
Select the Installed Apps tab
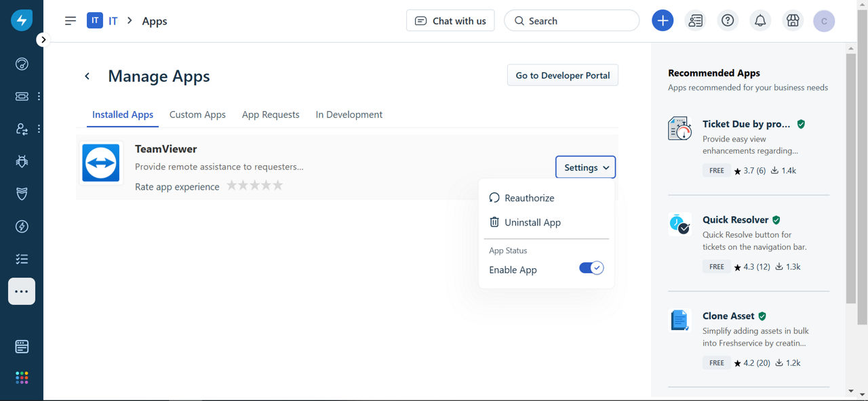pos(123,114)
